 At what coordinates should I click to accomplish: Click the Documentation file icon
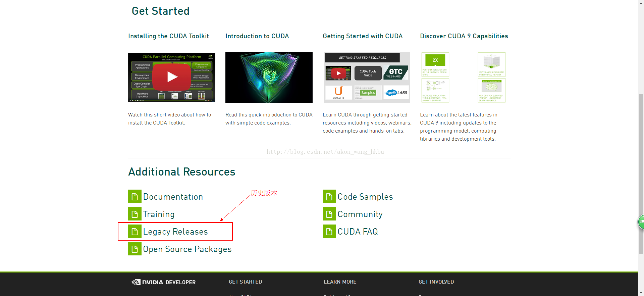135,196
